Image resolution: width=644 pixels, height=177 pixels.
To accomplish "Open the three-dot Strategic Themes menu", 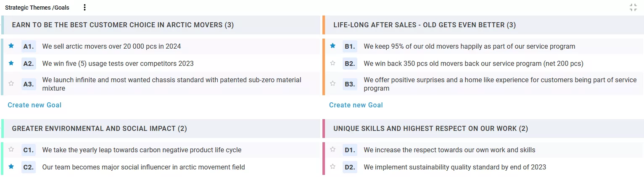I will coord(85,8).
